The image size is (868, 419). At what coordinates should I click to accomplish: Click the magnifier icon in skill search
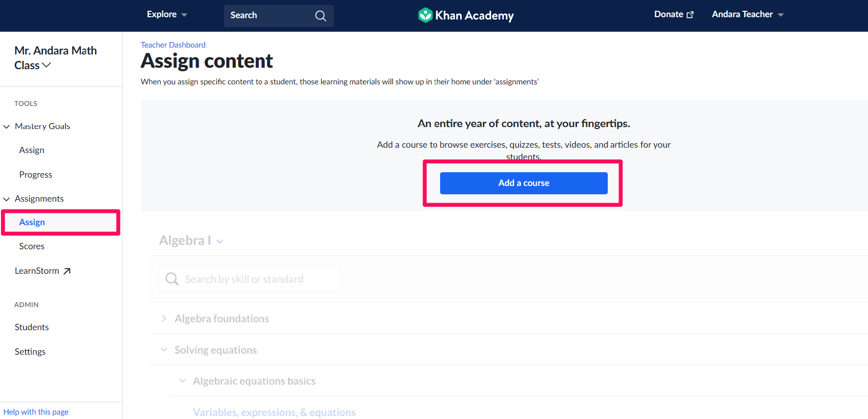click(172, 279)
